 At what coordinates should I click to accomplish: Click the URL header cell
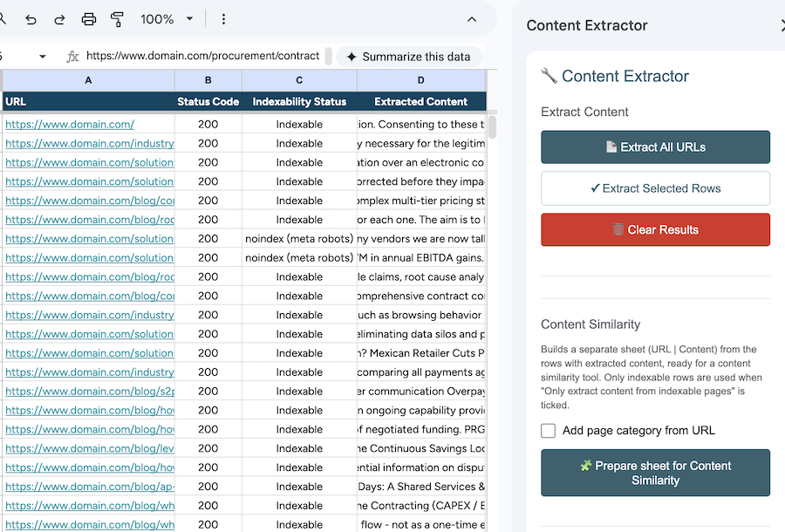pyautogui.click(x=89, y=101)
